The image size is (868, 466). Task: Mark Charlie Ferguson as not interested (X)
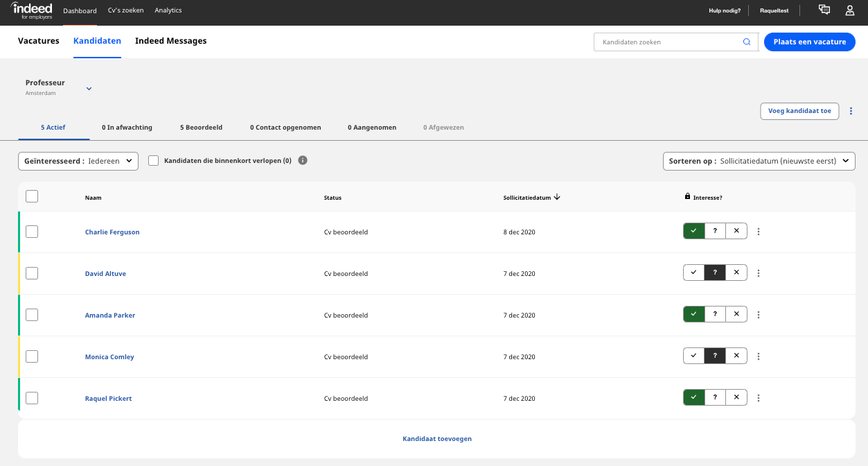click(736, 231)
